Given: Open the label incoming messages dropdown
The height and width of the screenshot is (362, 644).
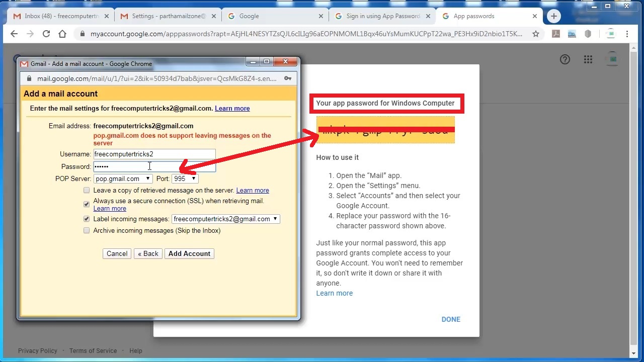Looking at the screenshot, I should point(225,219).
